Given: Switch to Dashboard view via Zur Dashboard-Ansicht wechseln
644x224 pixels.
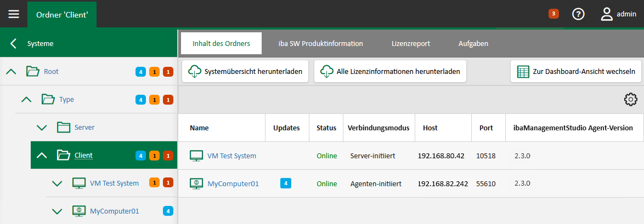Looking at the screenshot, I should click(x=575, y=72).
